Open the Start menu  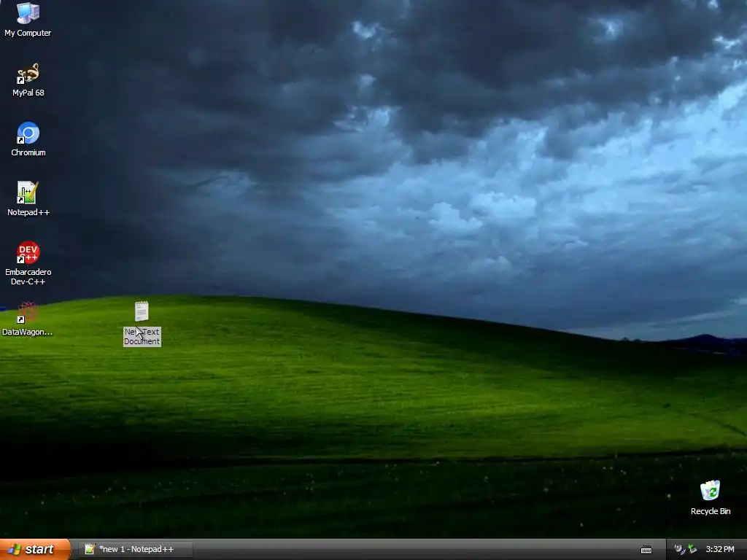[x=35, y=549]
